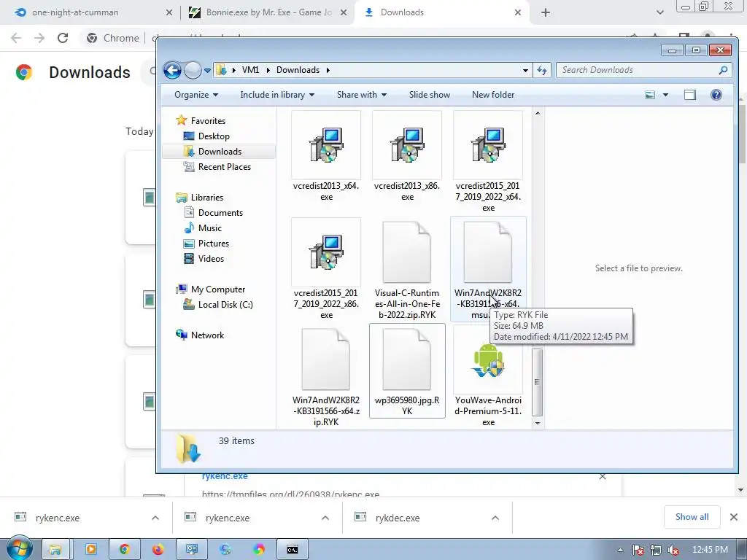This screenshot has width=747, height=560.
Task: Select Recent Places under Favorites
Action: coord(224,167)
